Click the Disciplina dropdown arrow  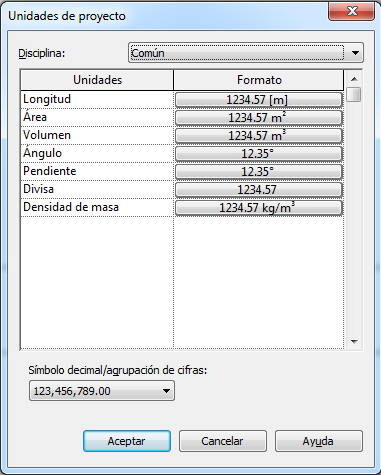[355, 53]
